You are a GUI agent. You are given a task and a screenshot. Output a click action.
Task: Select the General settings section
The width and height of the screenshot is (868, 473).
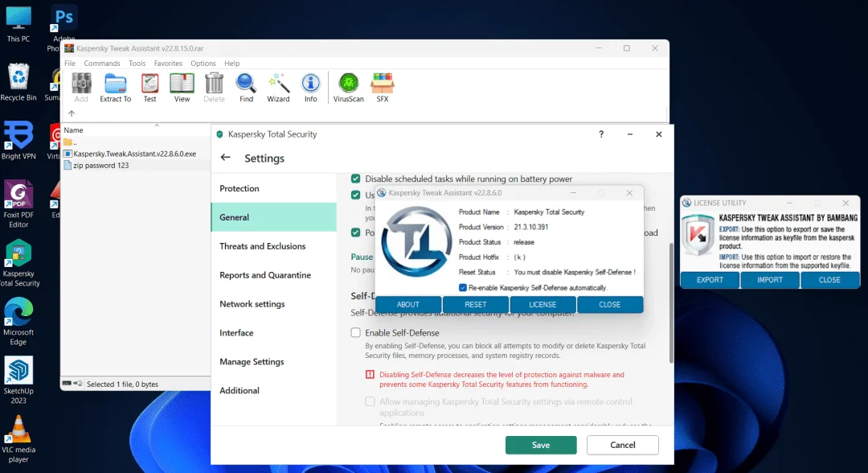click(273, 217)
